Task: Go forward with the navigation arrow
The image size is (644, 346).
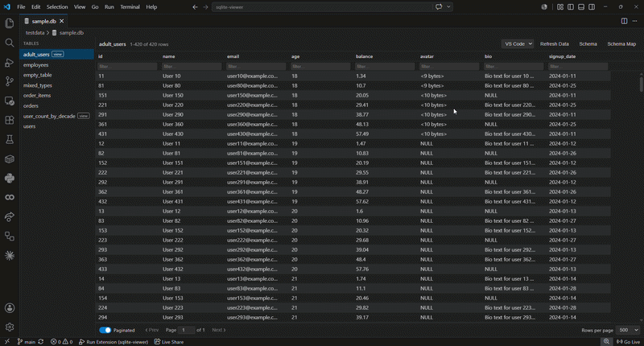Action: click(205, 7)
